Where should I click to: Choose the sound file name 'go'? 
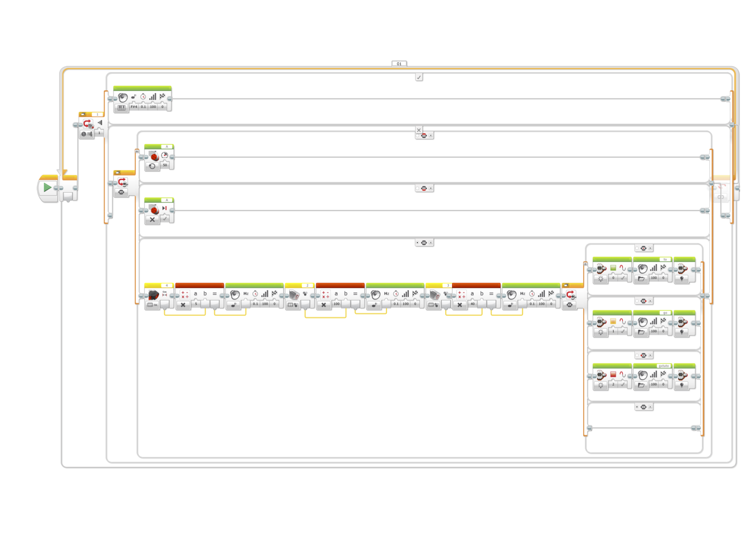tap(665, 313)
